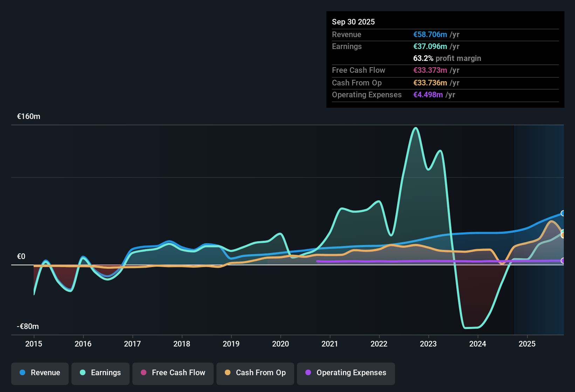The height and width of the screenshot is (392, 575).
Task: Click the Earnings legend button
Action: click(x=101, y=373)
